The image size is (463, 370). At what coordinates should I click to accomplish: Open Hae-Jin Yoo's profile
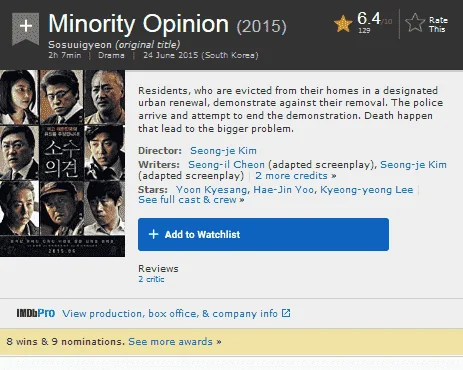click(283, 190)
